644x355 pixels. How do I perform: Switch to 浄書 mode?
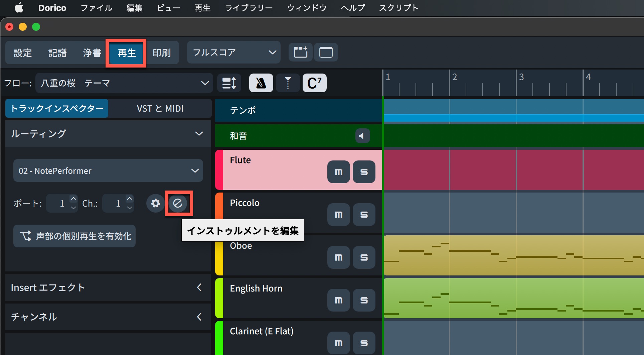92,52
